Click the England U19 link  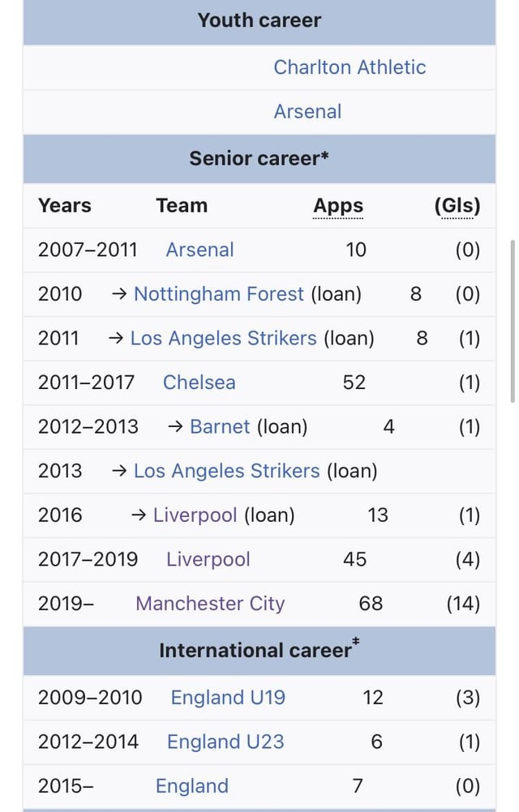coord(228,698)
